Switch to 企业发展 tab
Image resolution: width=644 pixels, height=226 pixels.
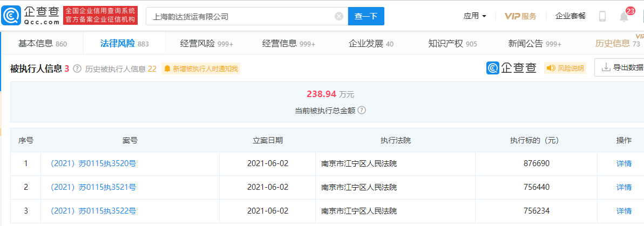coord(371,44)
